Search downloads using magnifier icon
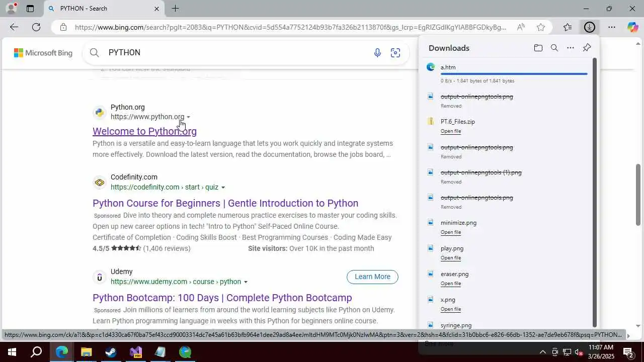The width and height of the screenshot is (644, 362). 554,48
